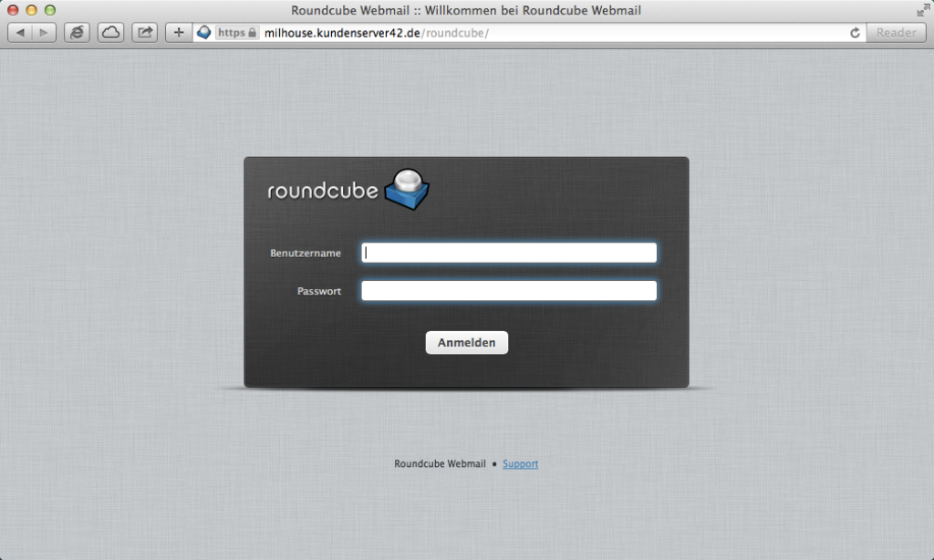Go back with Safari's back arrow
This screenshot has width=934, height=560.
pyautogui.click(x=20, y=33)
